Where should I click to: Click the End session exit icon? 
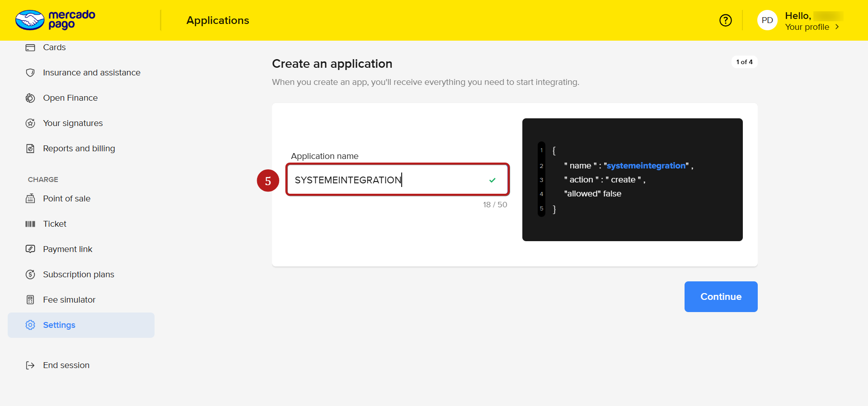point(30,365)
